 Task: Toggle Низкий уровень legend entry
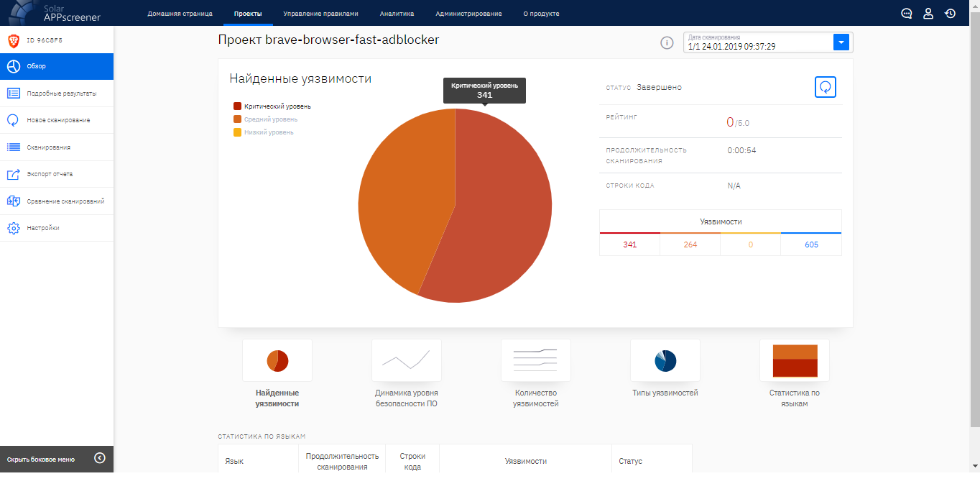(x=268, y=132)
